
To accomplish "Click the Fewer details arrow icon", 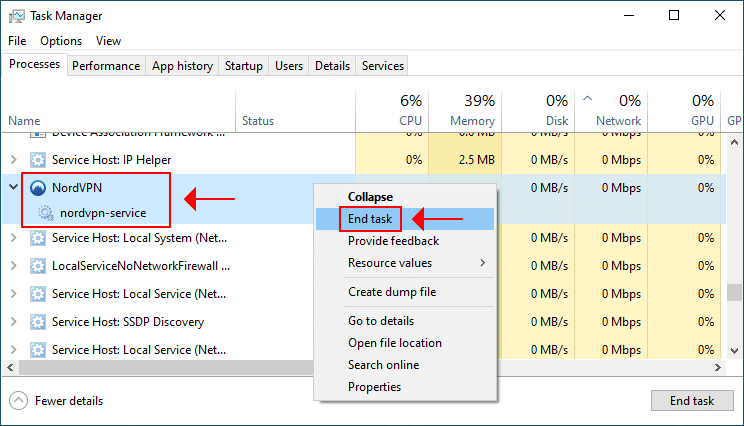I will [18, 401].
